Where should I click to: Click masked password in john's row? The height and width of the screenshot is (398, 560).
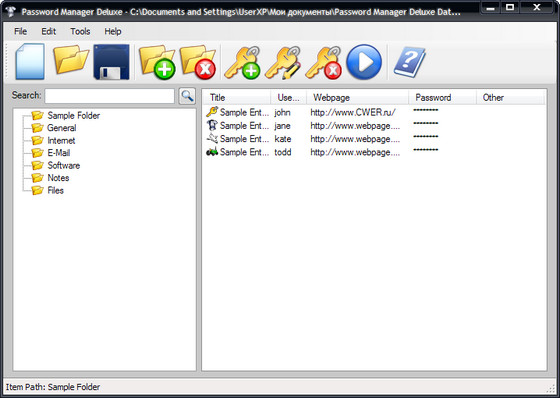click(426, 110)
